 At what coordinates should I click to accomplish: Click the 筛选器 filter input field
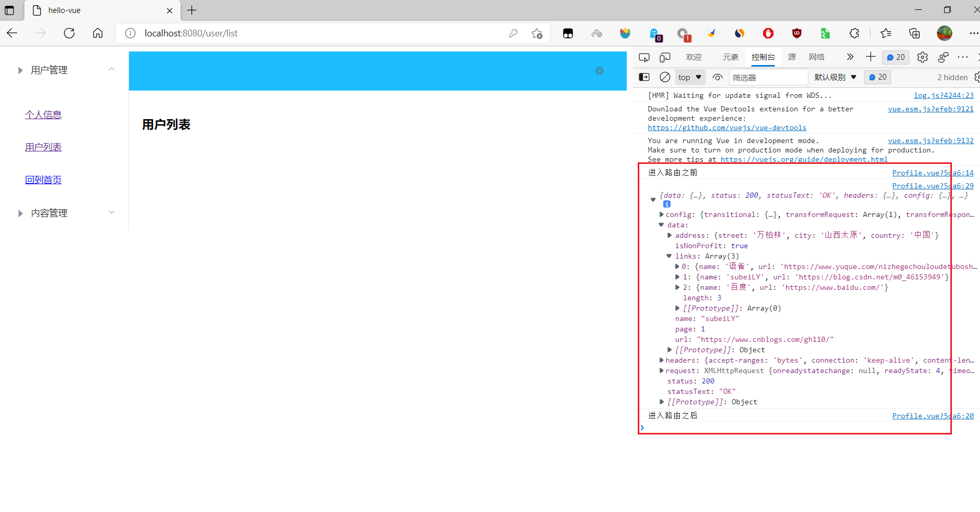(x=768, y=77)
